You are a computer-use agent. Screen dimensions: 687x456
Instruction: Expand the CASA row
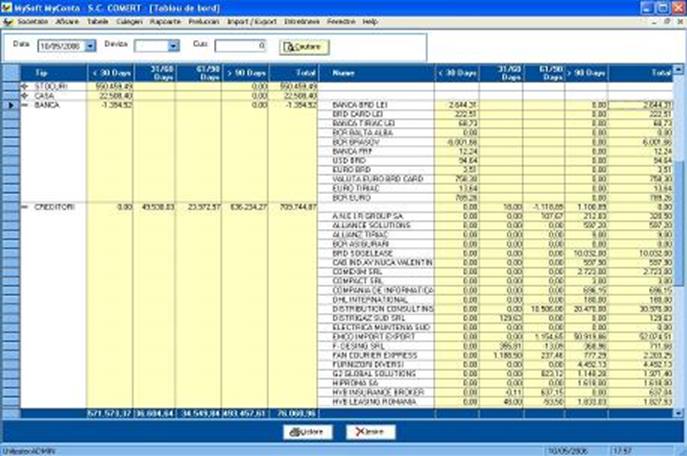25,95
